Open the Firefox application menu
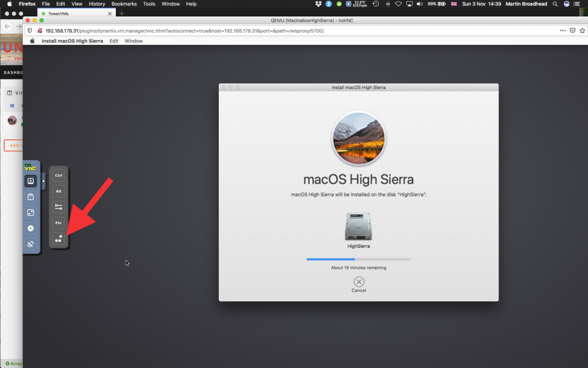The image size is (588, 368). point(28,4)
